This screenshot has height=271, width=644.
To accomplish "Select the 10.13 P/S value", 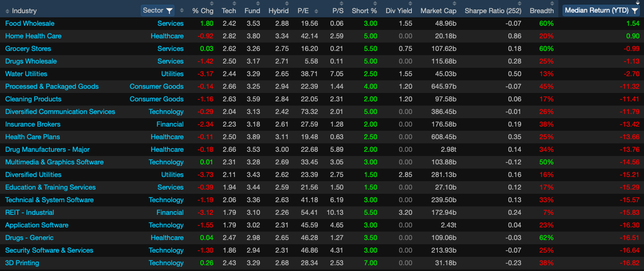I will 335,213.
